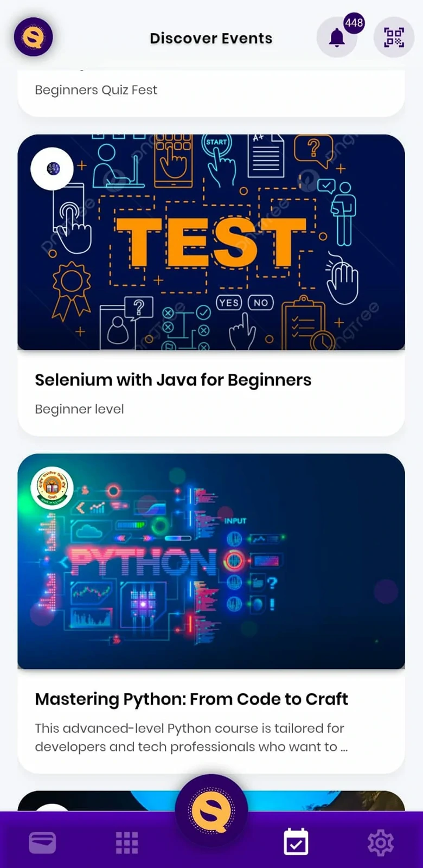Image resolution: width=423 pixels, height=868 pixels.
Task: Tap the Beginner level subtitle text
Action: tap(79, 409)
